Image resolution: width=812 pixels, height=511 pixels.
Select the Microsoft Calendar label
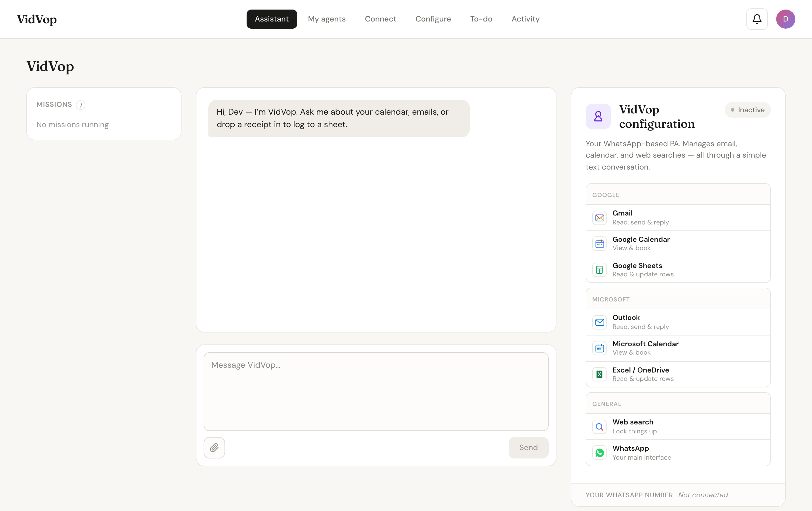645,344
